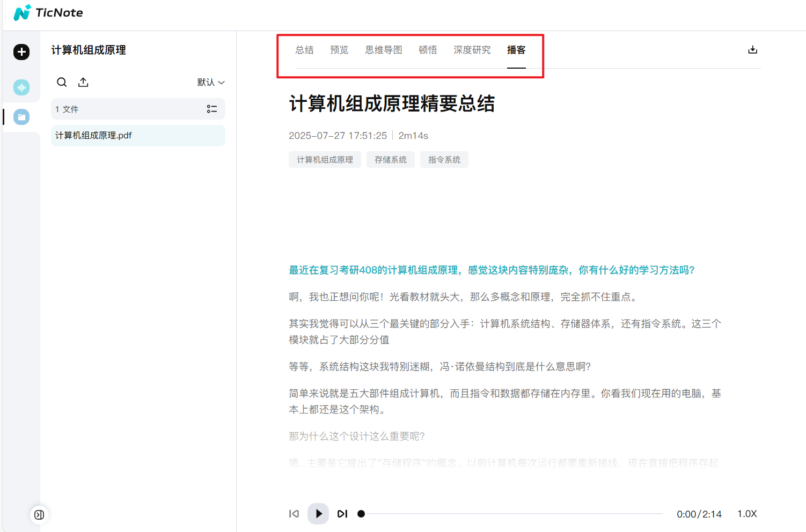Collapse the sidebar panel toggle icon
The height and width of the screenshot is (532, 806).
click(x=39, y=515)
